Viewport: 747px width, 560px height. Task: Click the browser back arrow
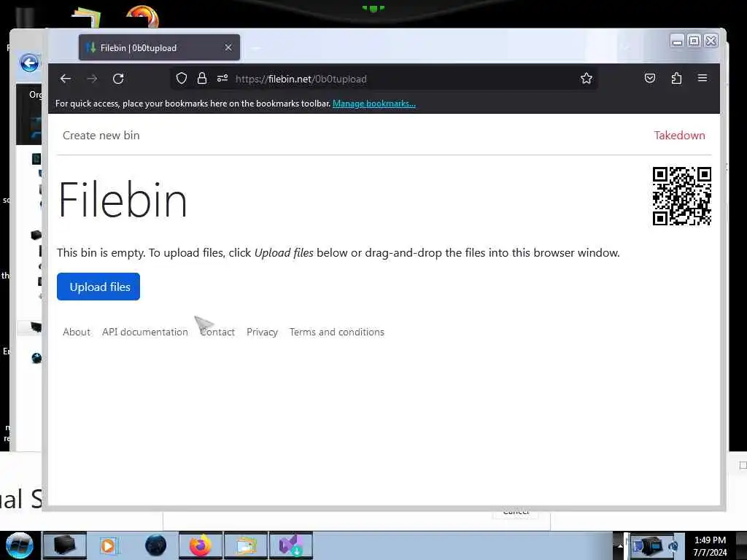66,79
